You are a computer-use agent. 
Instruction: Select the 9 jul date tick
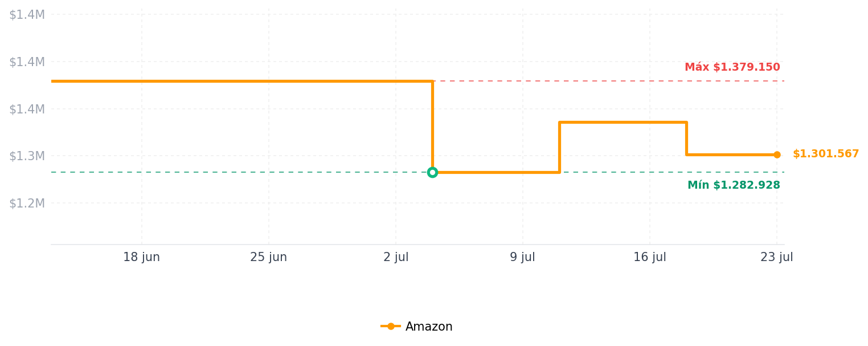(x=522, y=257)
